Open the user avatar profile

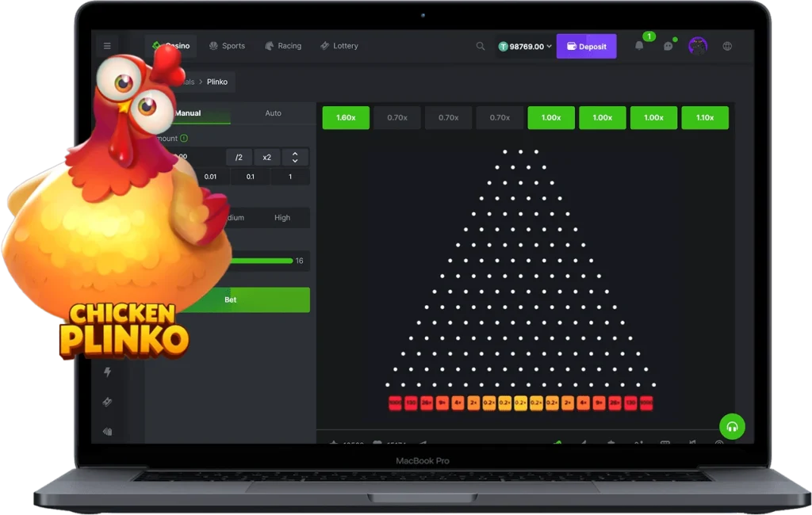(698, 46)
